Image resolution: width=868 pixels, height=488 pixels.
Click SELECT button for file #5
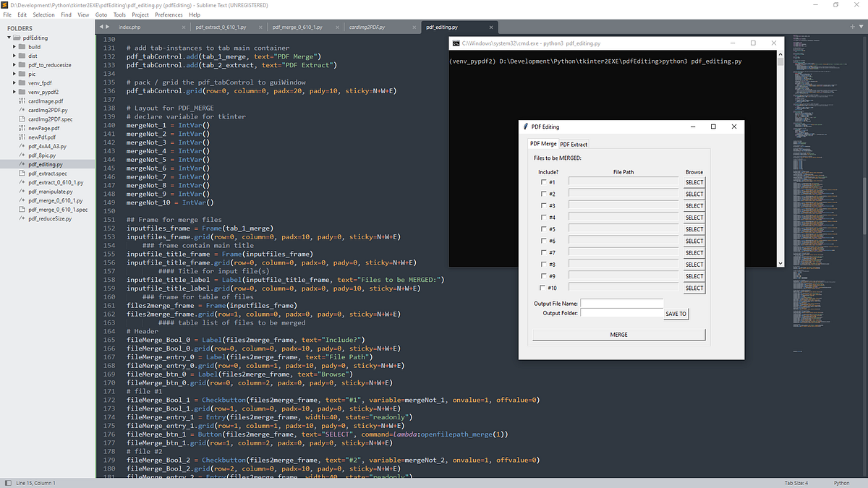pos(694,229)
